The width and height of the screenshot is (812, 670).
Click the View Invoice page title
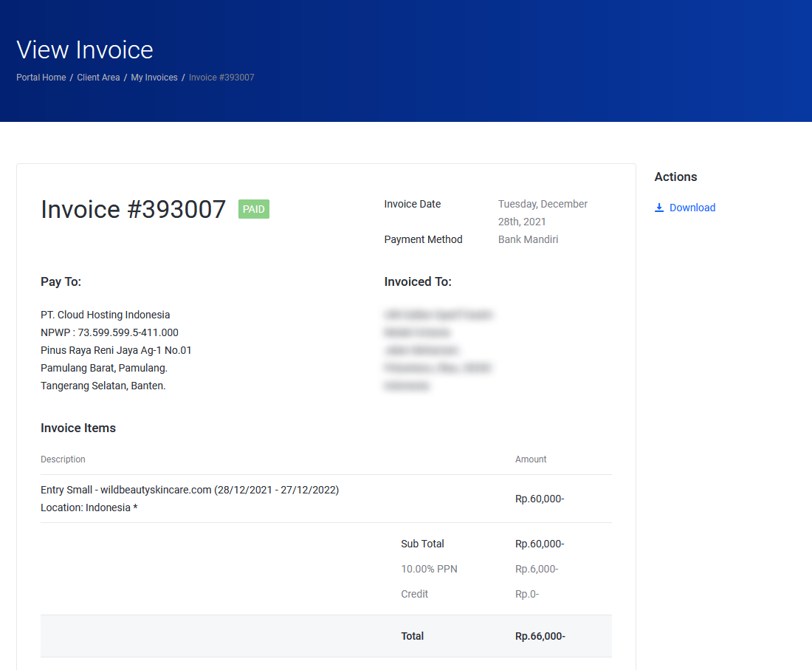tap(85, 49)
